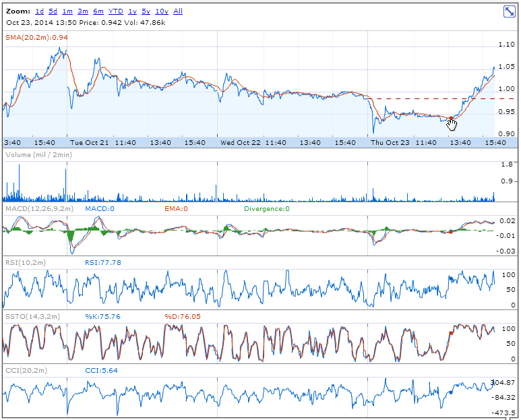Set zoom to 3m
Image resolution: width=521 pixels, height=420 pixels.
pos(83,11)
